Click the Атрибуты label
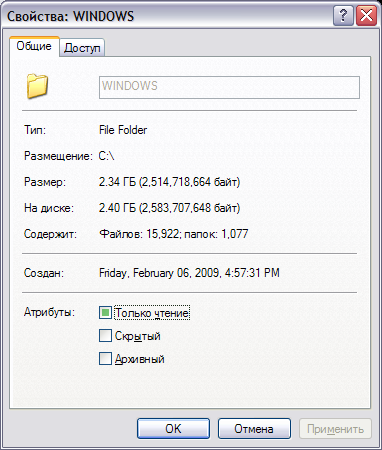 pyautogui.click(x=49, y=312)
